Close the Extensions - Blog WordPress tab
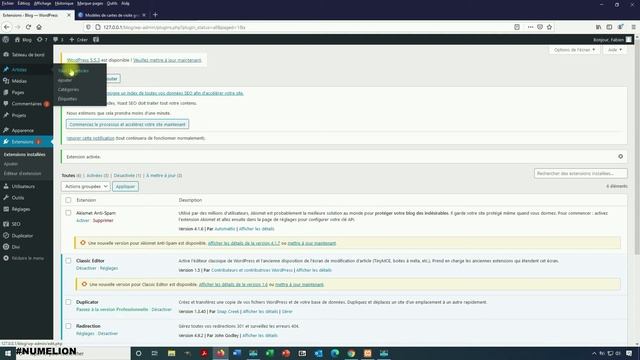Screen dimensions: 640x360 pyautogui.click(x=69, y=15)
